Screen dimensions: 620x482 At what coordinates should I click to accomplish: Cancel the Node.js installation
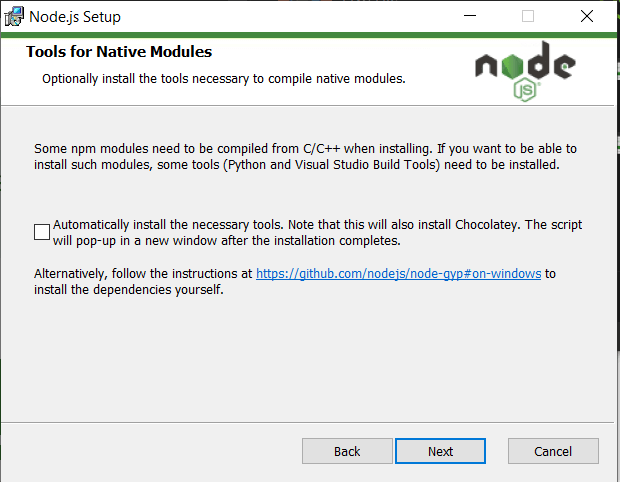[553, 451]
